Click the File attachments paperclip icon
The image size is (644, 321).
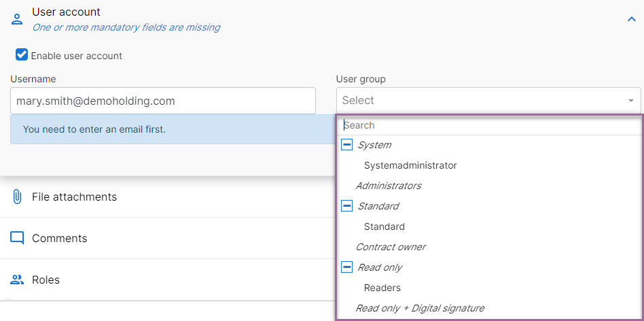tap(17, 197)
